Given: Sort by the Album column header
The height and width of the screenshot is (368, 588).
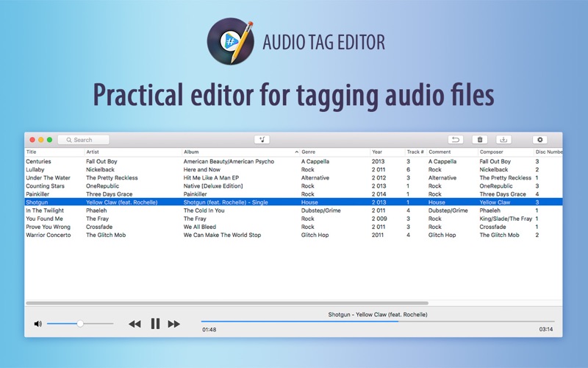Looking at the screenshot, I should click(x=191, y=152).
